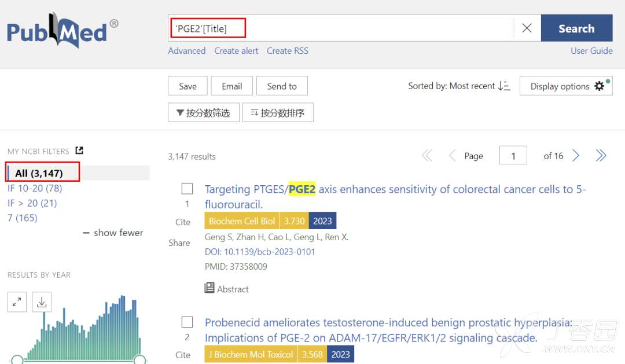This screenshot has width=625, height=364.
Task: Open My NCBI Filters external link icon
Action: 79,150
